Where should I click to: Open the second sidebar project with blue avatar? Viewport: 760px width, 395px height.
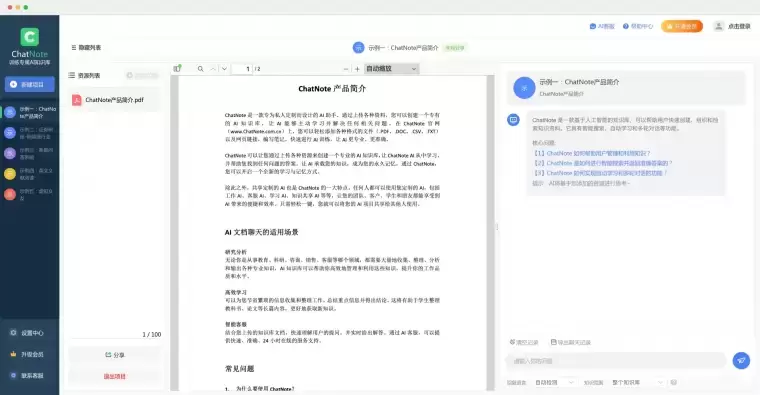click(x=30, y=133)
